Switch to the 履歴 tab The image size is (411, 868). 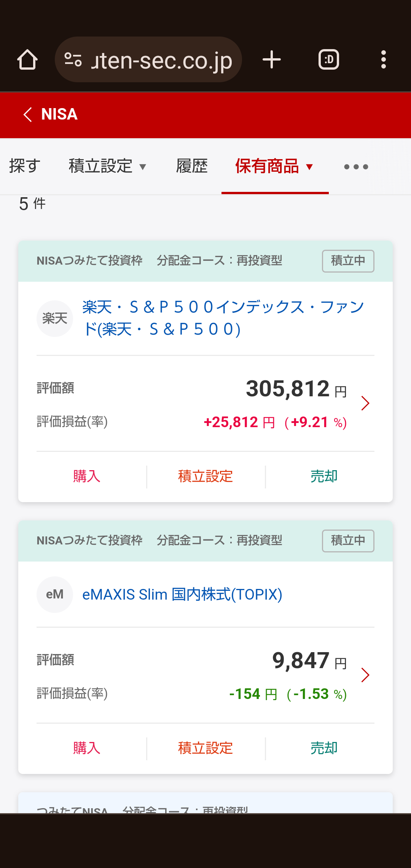coord(192,166)
